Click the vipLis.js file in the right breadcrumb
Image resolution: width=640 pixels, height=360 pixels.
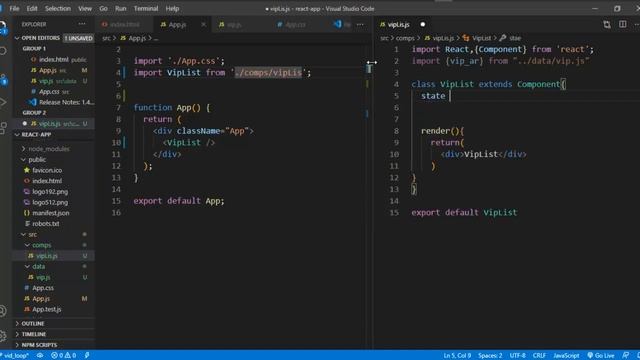pos(439,38)
